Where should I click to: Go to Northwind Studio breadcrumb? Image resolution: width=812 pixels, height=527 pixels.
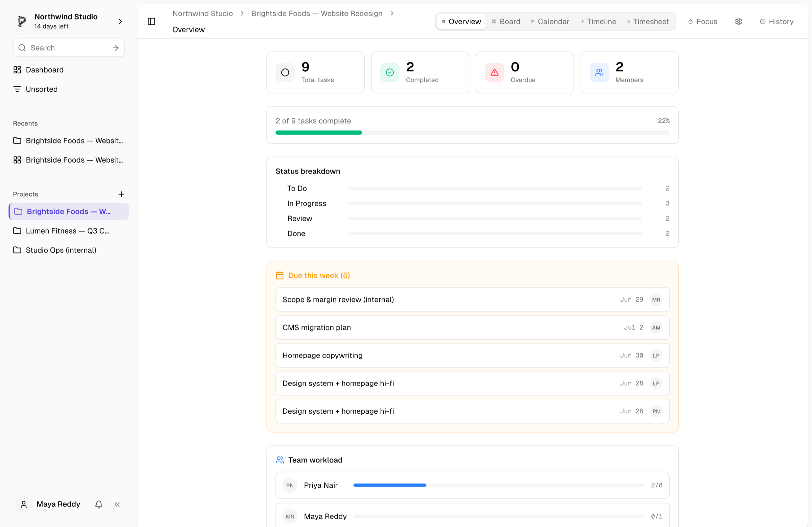click(203, 13)
